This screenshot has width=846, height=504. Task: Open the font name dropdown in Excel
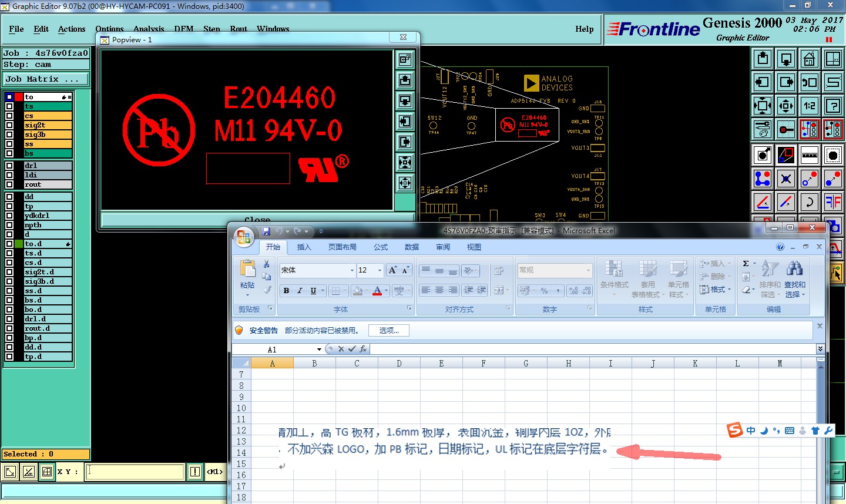352,270
